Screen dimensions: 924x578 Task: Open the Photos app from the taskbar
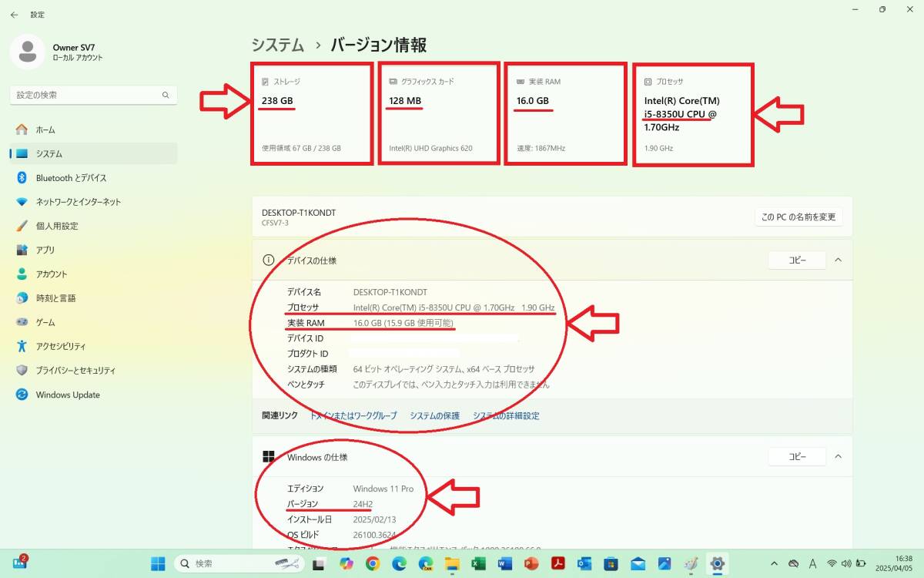coord(664,563)
